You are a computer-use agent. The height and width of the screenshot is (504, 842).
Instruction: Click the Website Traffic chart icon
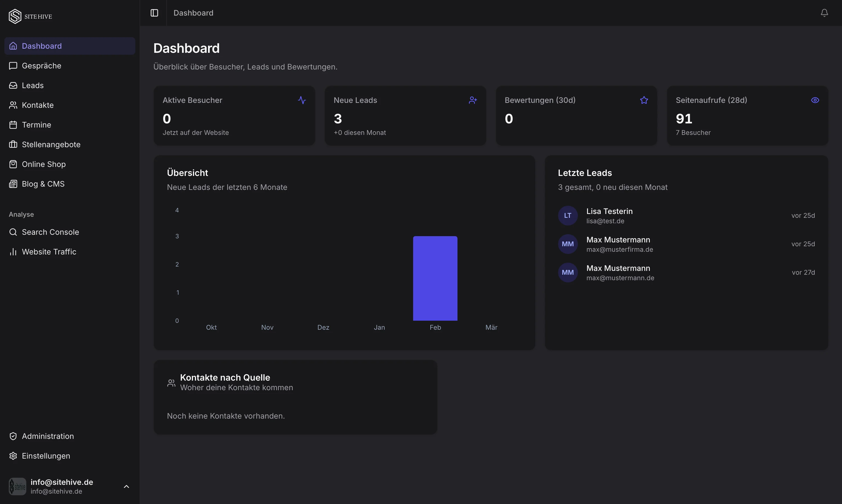(13, 252)
